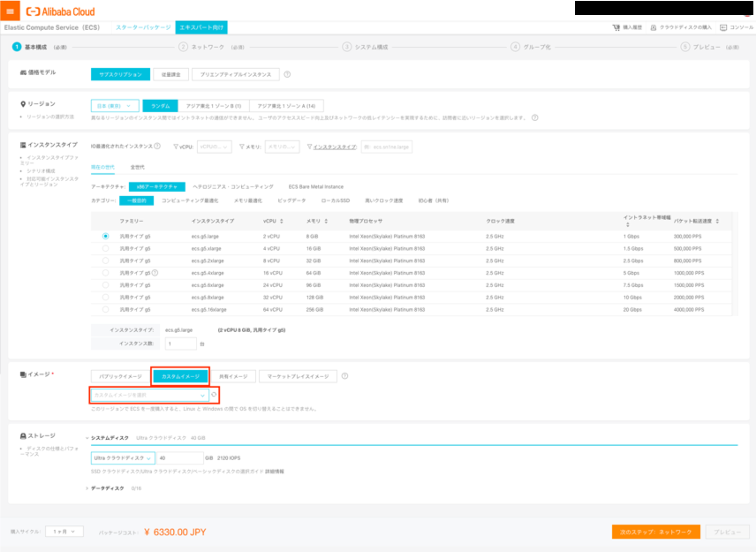Sort table by memory column arrows

click(x=326, y=221)
